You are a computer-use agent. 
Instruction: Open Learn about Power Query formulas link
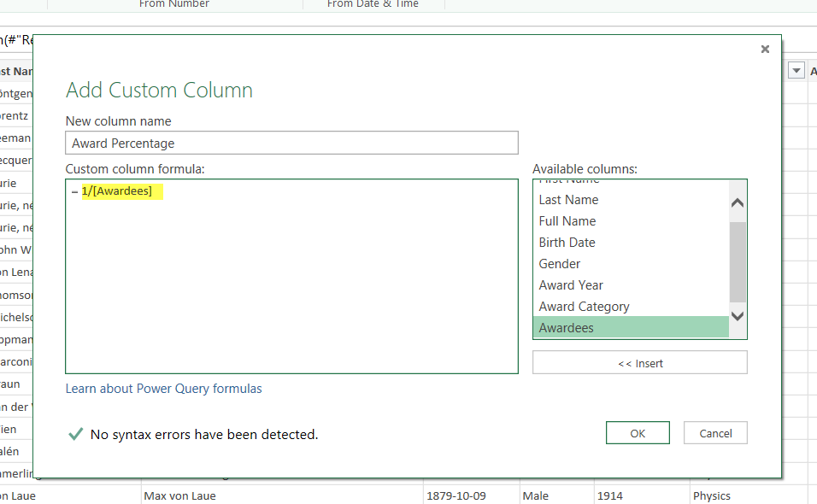point(164,389)
